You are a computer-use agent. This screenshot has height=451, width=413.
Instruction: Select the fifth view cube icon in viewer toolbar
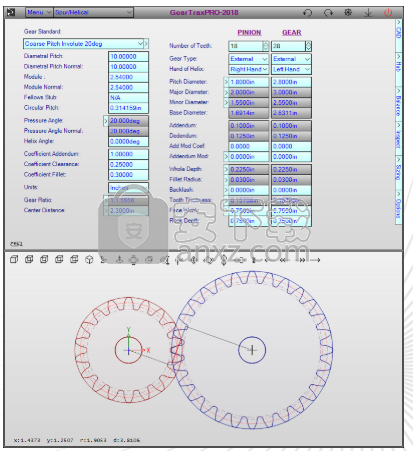pyautogui.click(x=74, y=259)
